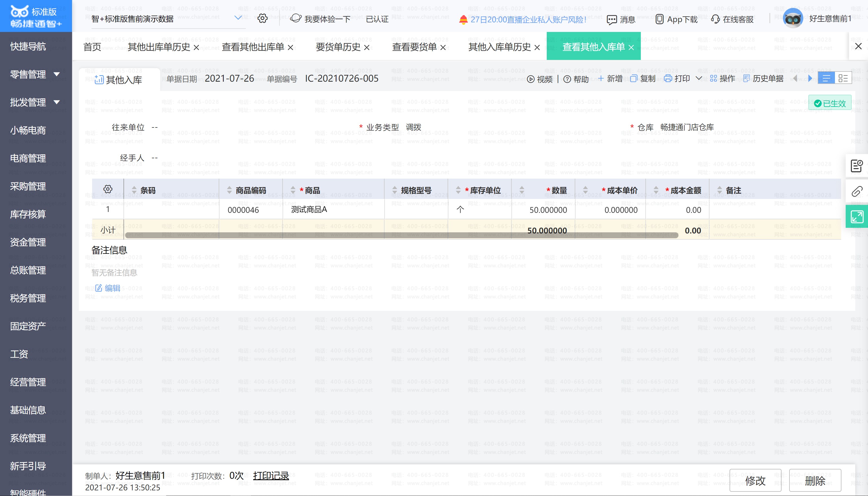Screen dimensions: 868x496
Task: Expand the account set dropdown
Action: 238,18
